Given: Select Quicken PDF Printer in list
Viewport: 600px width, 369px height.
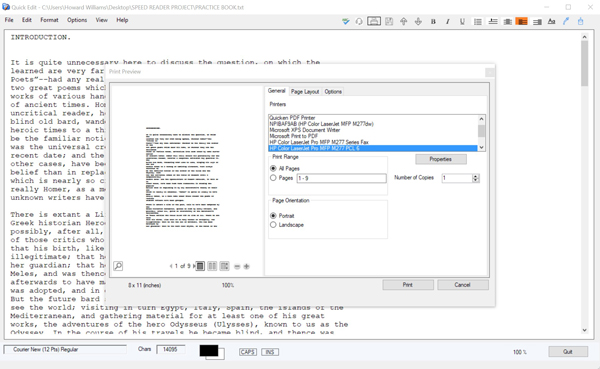Looking at the screenshot, I should tap(373, 118).
